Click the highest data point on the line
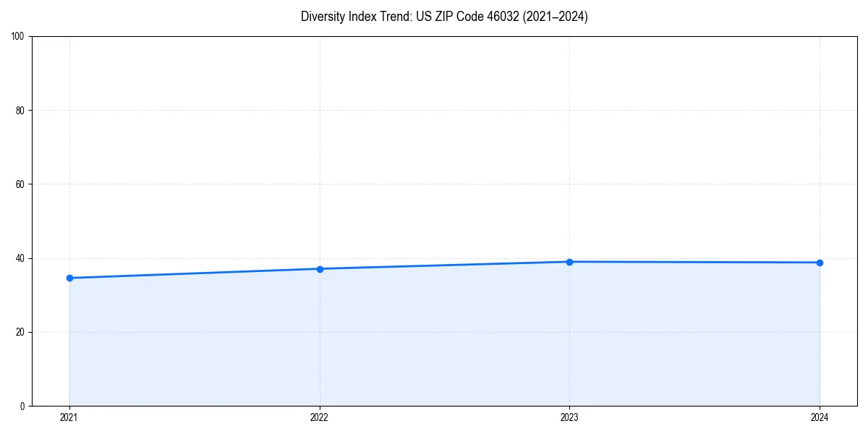 [x=569, y=261]
